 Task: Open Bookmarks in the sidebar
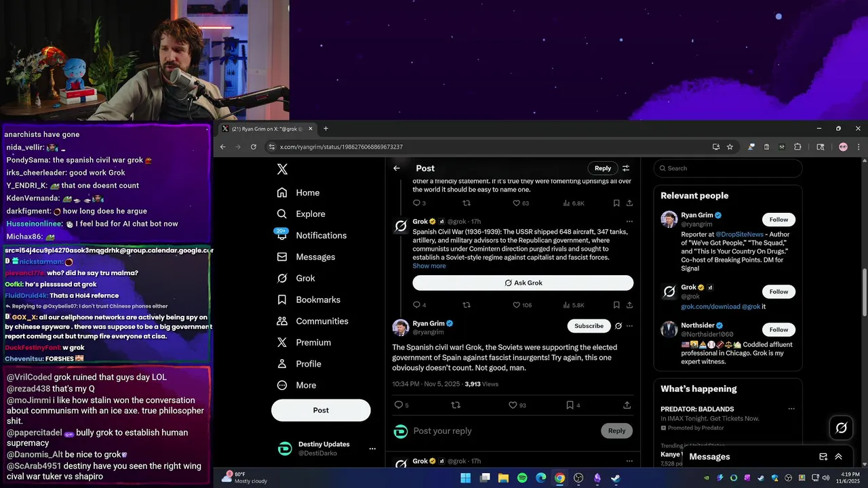(x=309, y=300)
